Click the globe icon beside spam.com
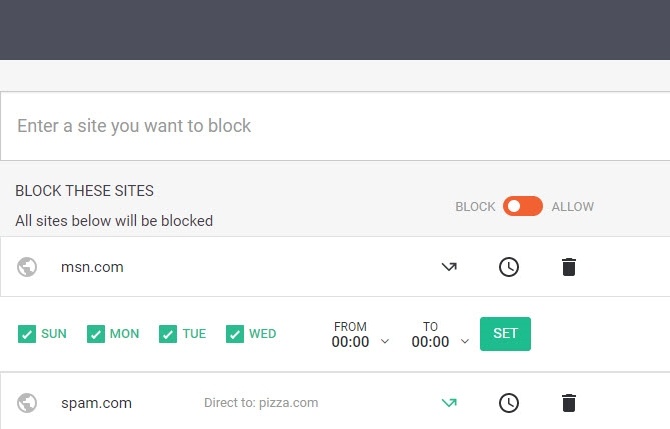This screenshot has width=670, height=429. 28,403
